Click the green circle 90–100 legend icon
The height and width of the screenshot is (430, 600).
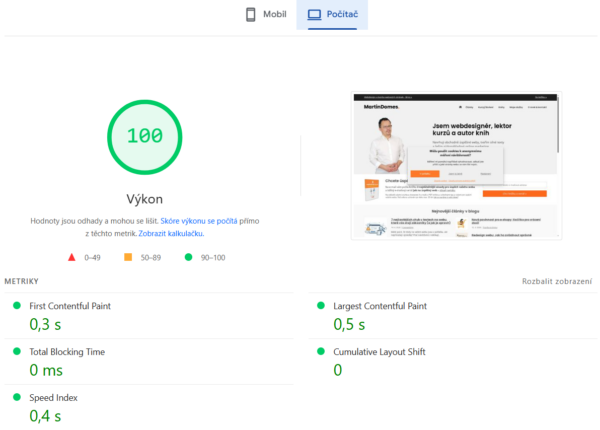(188, 257)
